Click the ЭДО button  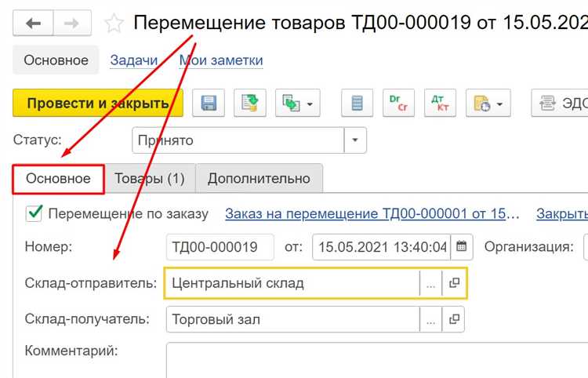pos(560,103)
